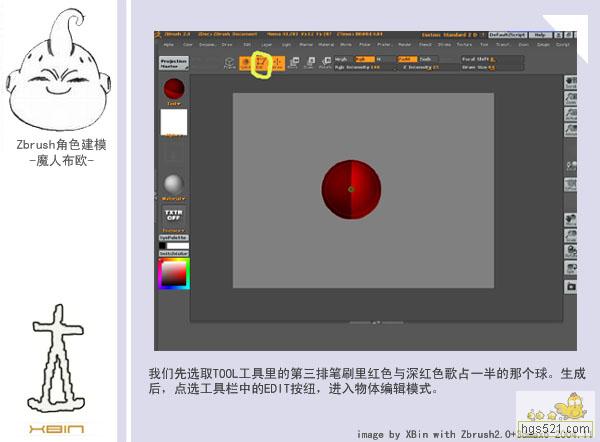
Task: Click the Scroll icon atop the right shelf
Action: pos(571,82)
